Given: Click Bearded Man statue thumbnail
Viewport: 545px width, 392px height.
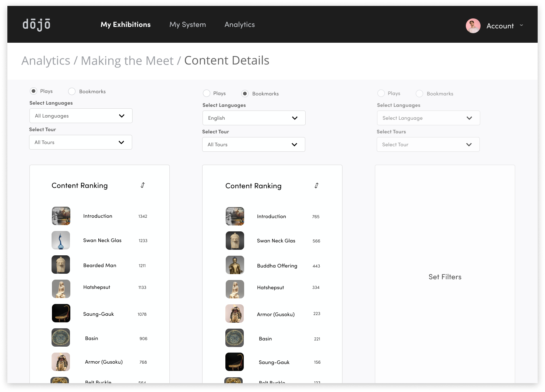Looking at the screenshot, I should (61, 265).
